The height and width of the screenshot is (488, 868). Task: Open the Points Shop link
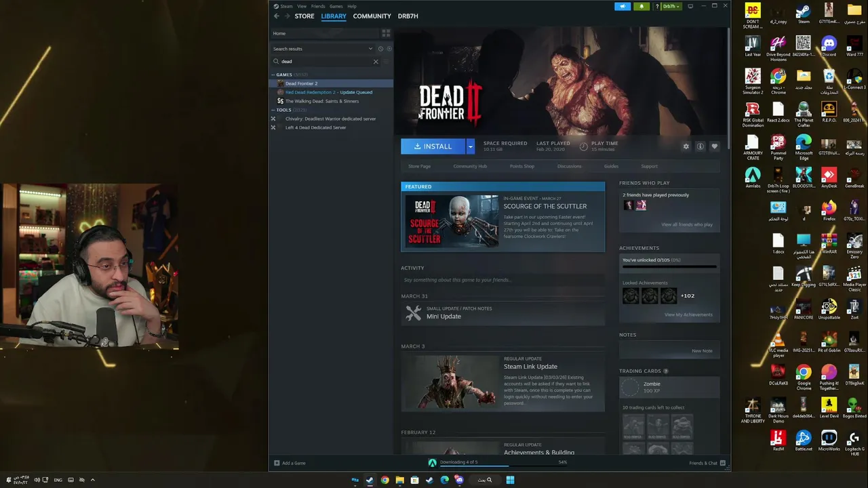(x=522, y=166)
